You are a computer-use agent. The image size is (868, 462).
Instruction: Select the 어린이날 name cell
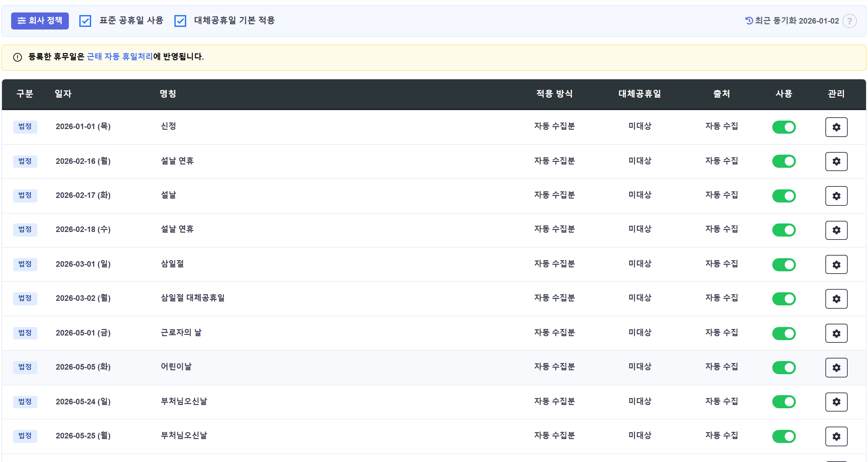(176, 367)
